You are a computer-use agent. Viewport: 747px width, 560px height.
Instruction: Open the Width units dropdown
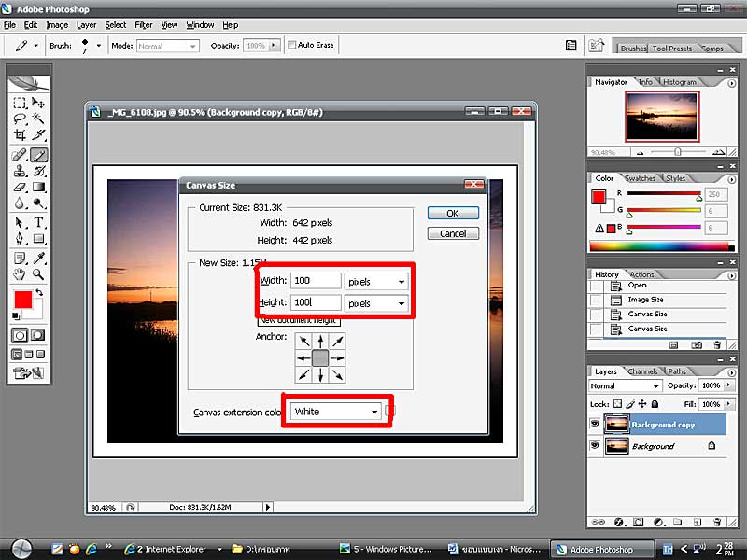pyautogui.click(x=376, y=282)
